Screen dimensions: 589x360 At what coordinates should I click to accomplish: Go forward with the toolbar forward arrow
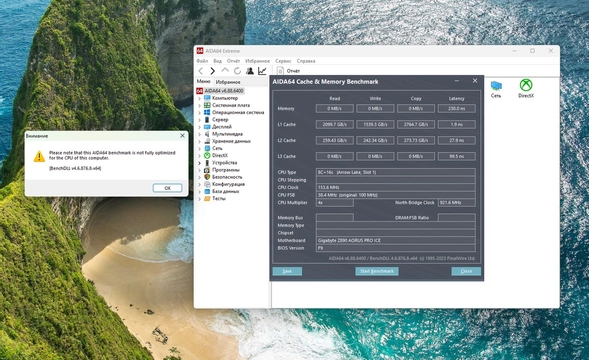click(x=213, y=71)
